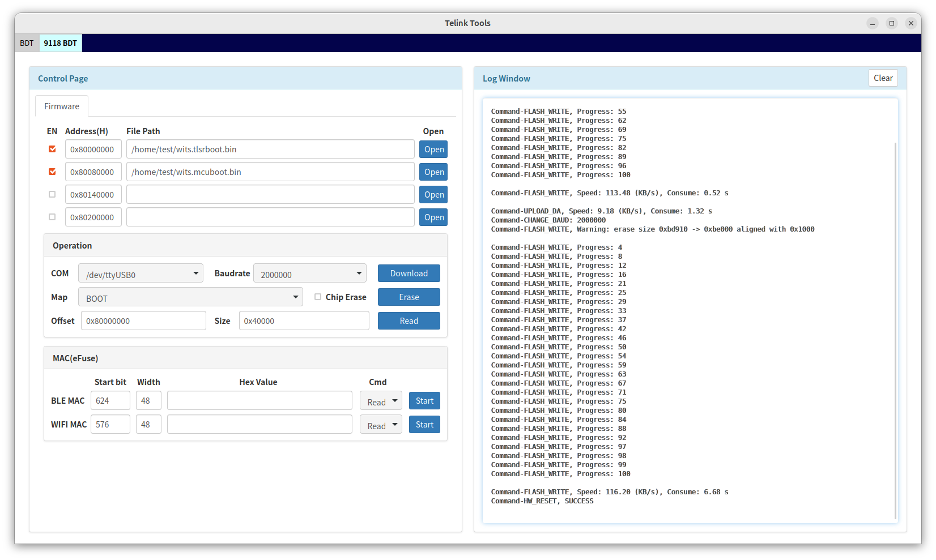
Task: Click the wits.mcuboot.bin file path field
Action: pos(270,172)
